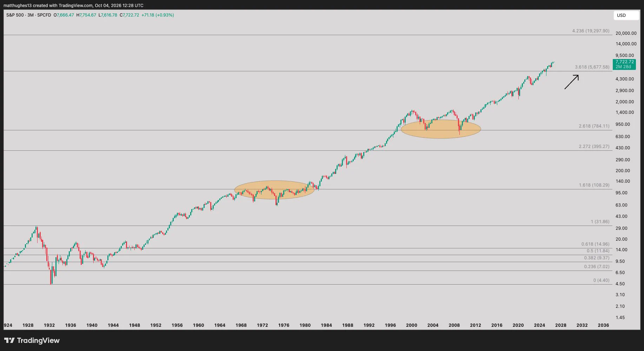This screenshot has width=644, height=351.
Task: Click the 14,000.00 price axis label
Action: point(626,44)
